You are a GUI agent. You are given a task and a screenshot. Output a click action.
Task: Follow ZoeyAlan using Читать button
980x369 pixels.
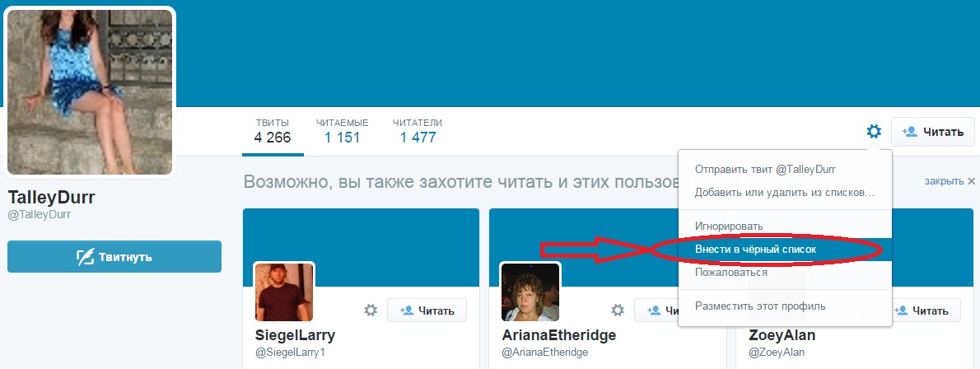922,311
